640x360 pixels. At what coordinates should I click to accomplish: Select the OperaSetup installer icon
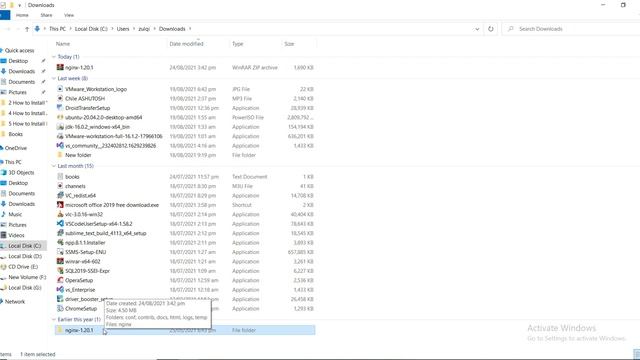coord(60,280)
